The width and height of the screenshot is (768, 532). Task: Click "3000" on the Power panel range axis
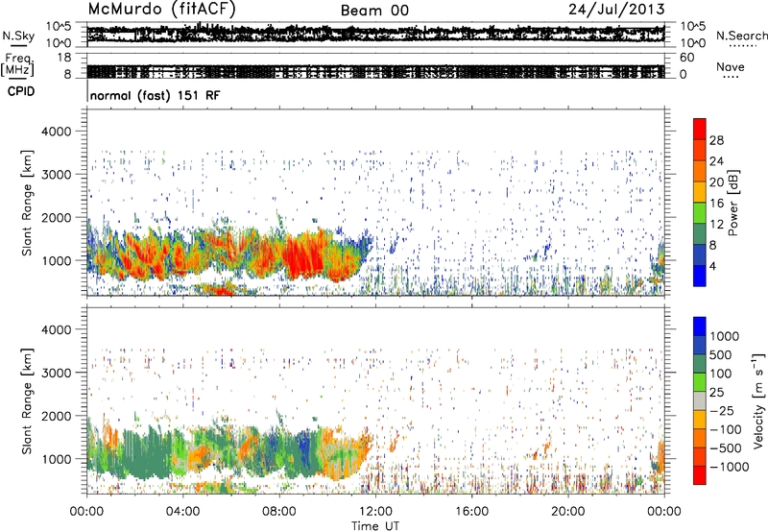tap(57, 175)
